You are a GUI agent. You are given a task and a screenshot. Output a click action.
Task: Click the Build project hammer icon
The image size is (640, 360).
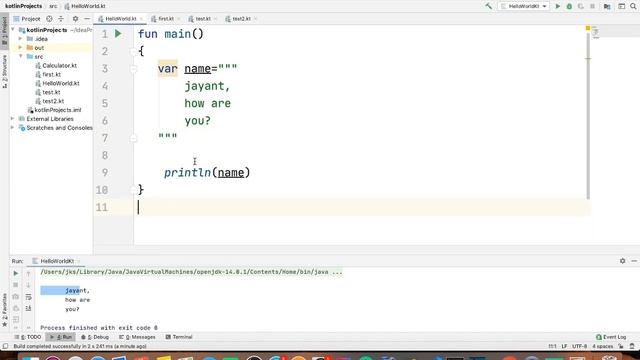pos(488,6)
